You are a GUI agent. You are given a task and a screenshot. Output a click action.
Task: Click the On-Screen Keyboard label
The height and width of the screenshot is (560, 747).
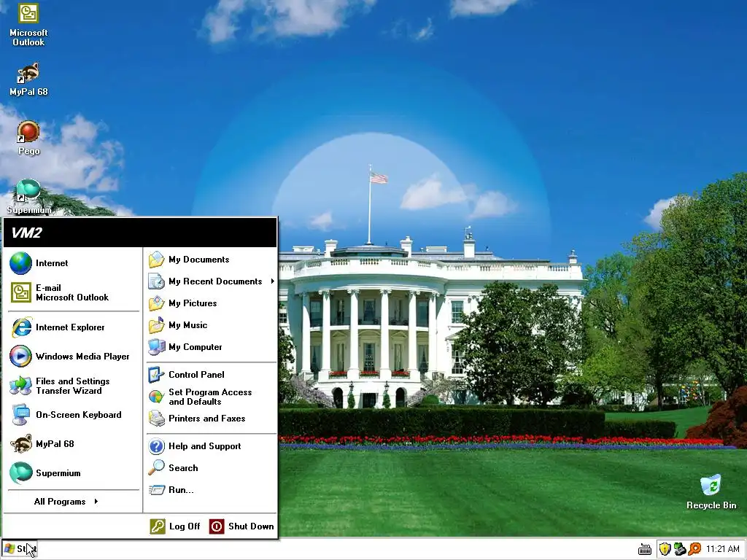coord(79,415)
